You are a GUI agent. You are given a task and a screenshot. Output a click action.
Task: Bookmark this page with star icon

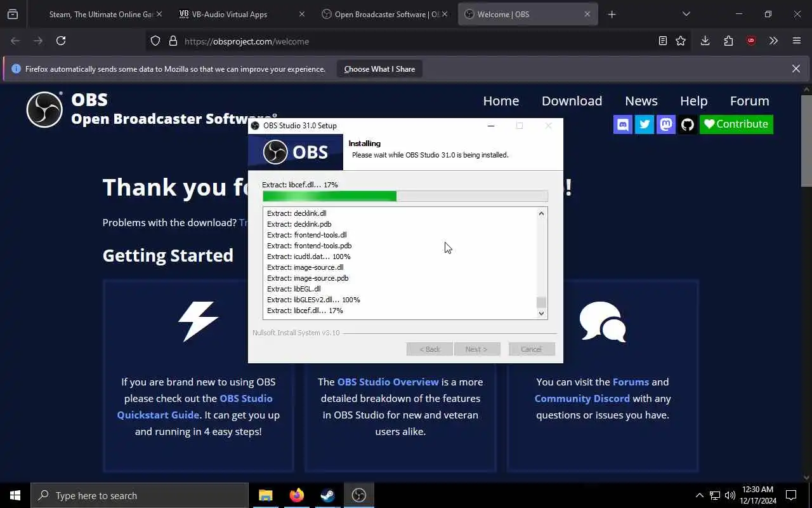pyautogui.click(x=681, y=41)
